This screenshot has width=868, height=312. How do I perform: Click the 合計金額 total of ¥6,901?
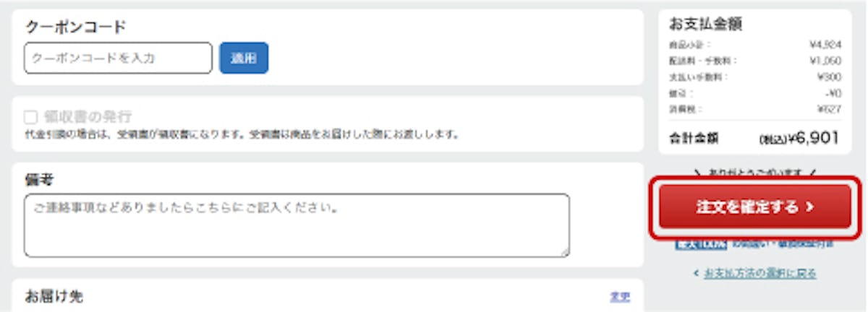799,139
